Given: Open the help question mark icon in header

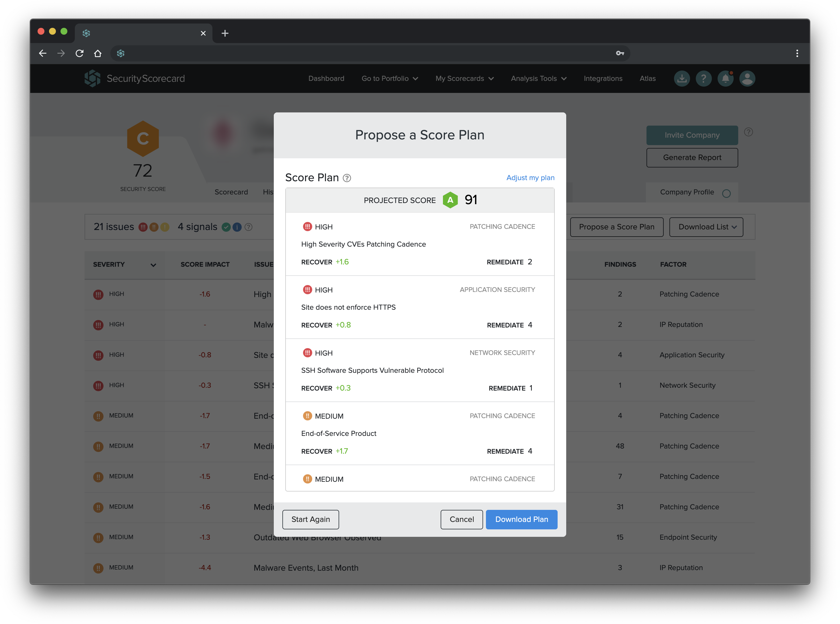Looking at the screenshot, I should pos(703,79).
